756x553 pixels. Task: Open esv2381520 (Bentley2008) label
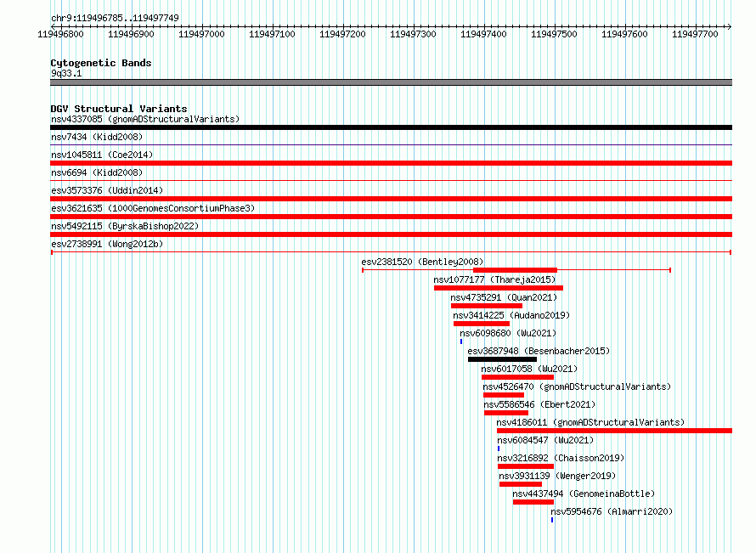pyautogui.click(x=422, y=262)
